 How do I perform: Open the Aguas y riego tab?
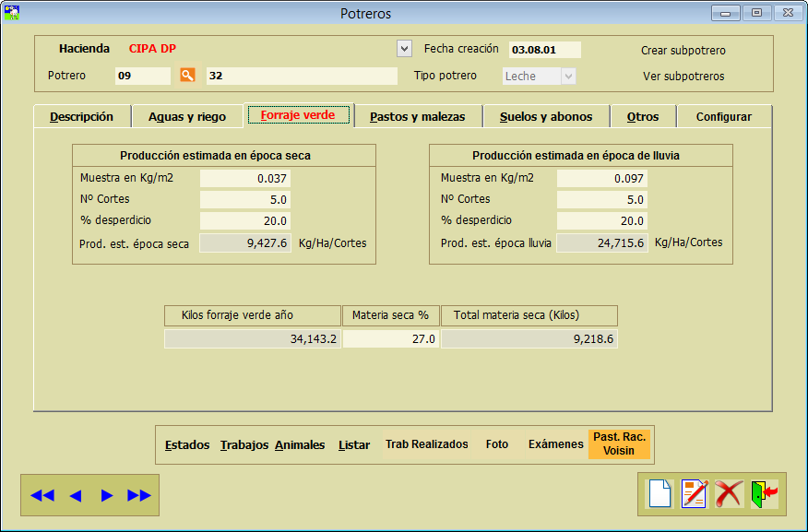(x=186, y=117)
